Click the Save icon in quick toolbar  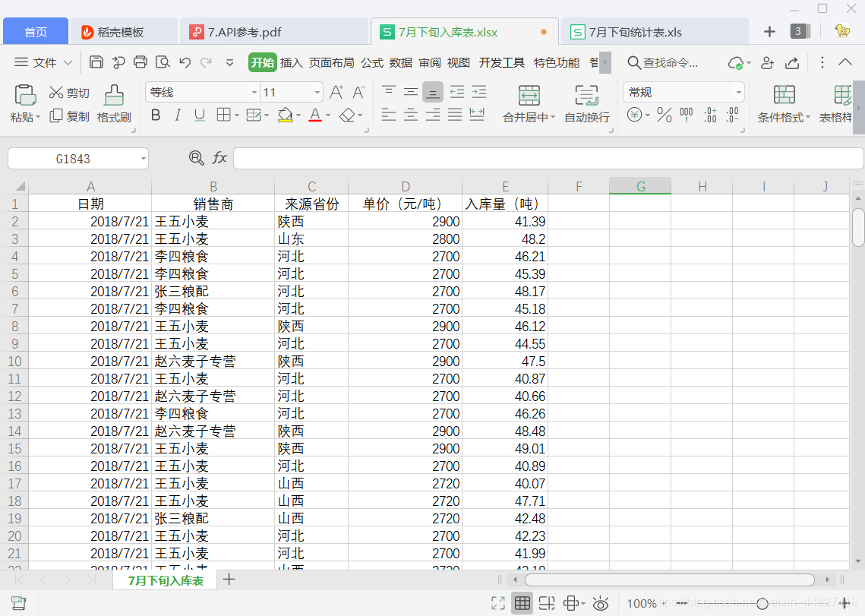point(96,62)
